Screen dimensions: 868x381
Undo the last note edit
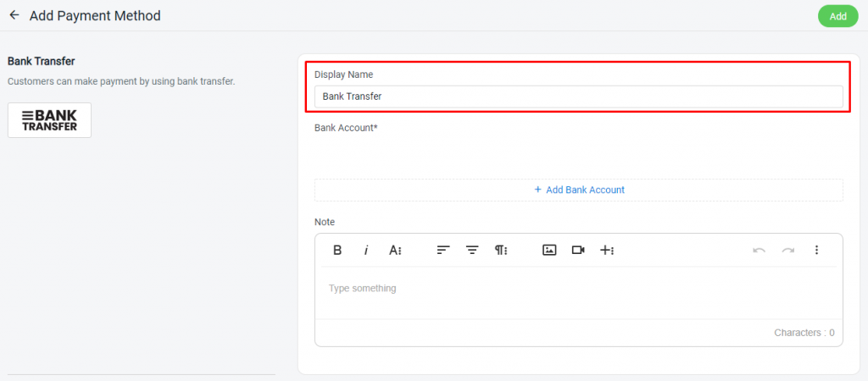coord(759,251)
